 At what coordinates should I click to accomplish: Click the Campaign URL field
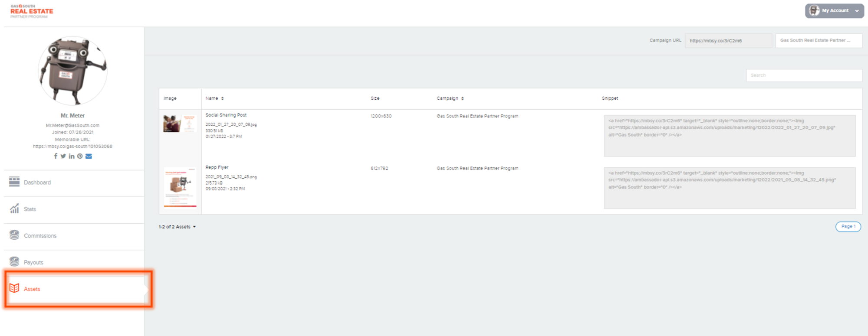(x=728, y=41)
